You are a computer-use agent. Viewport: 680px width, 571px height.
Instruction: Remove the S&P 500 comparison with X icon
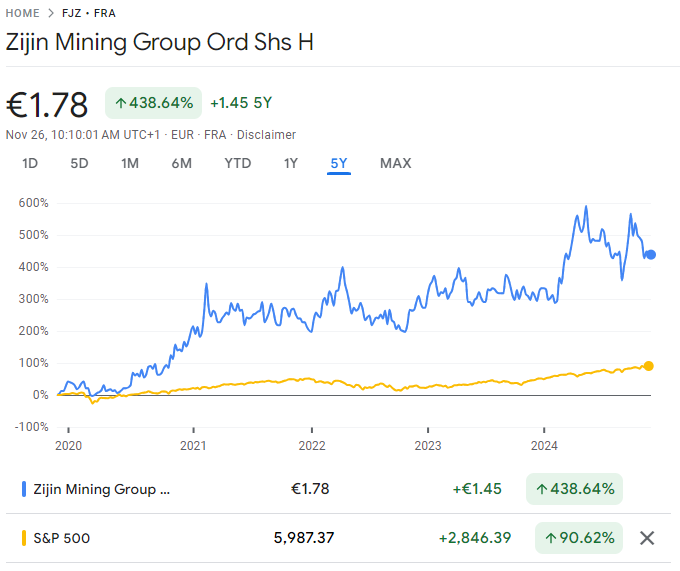coord(647,538)
